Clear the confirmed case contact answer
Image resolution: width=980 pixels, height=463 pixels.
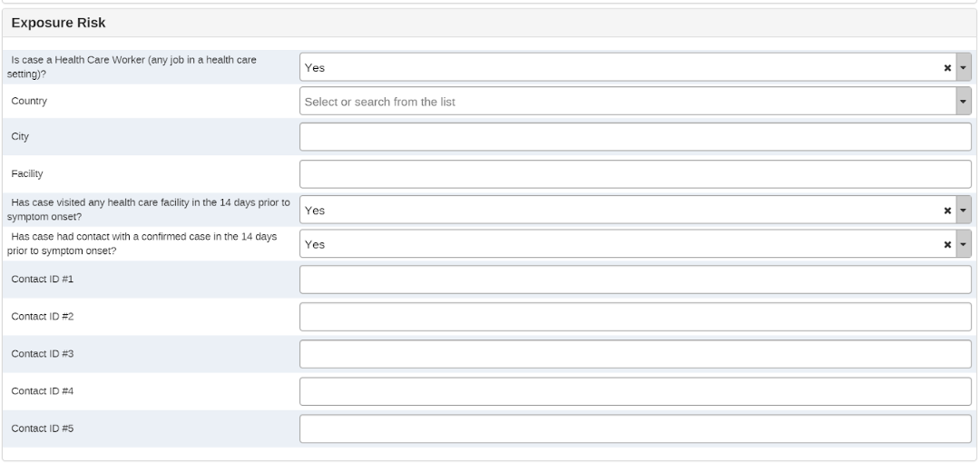(946, 244)
